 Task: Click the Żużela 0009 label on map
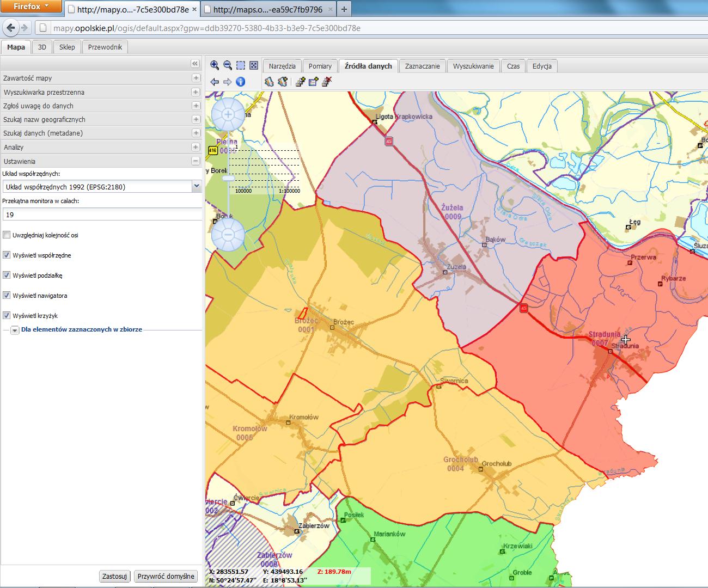click(452, 212)
